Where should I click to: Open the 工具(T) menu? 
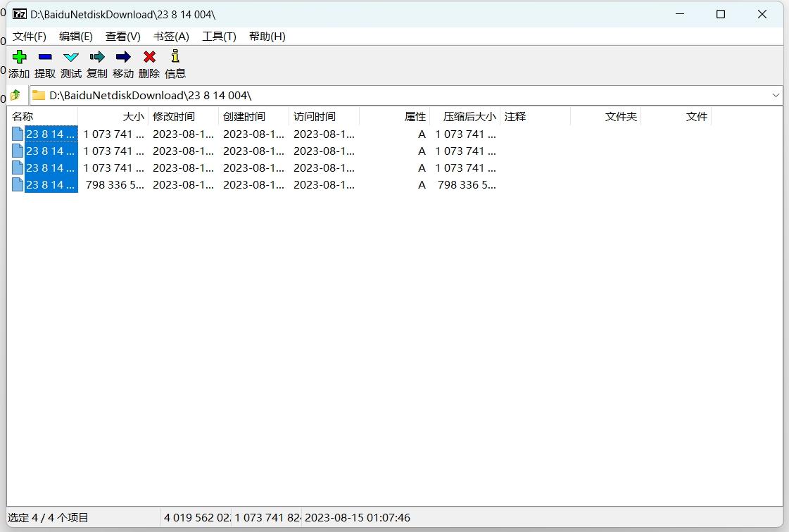(x=219, y=37)
